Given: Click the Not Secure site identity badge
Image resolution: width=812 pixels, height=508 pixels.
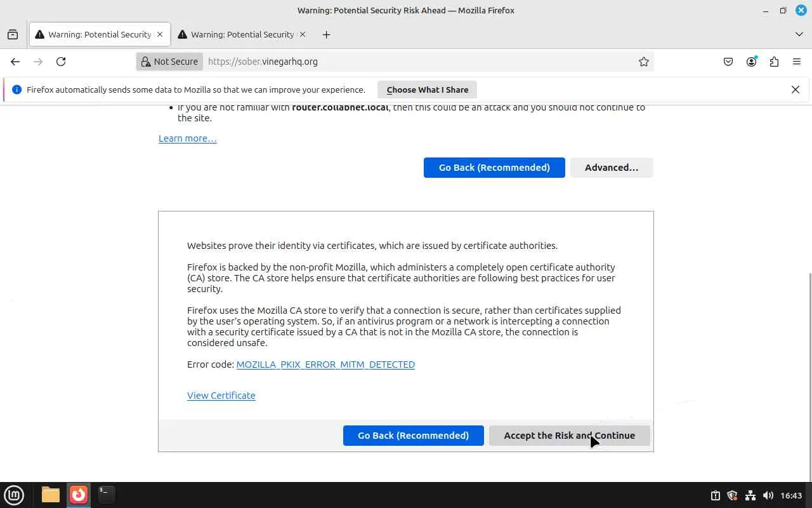Looking at the screenshot, I should pos(169,62).
